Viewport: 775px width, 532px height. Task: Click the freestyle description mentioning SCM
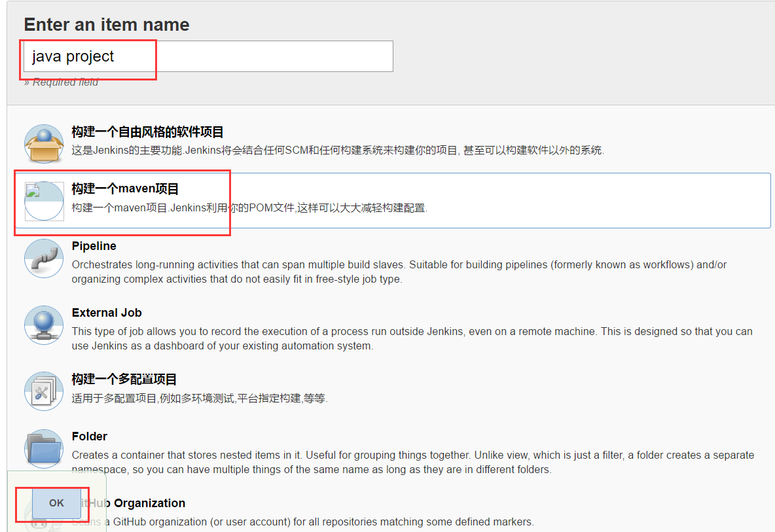pos(338,150)
